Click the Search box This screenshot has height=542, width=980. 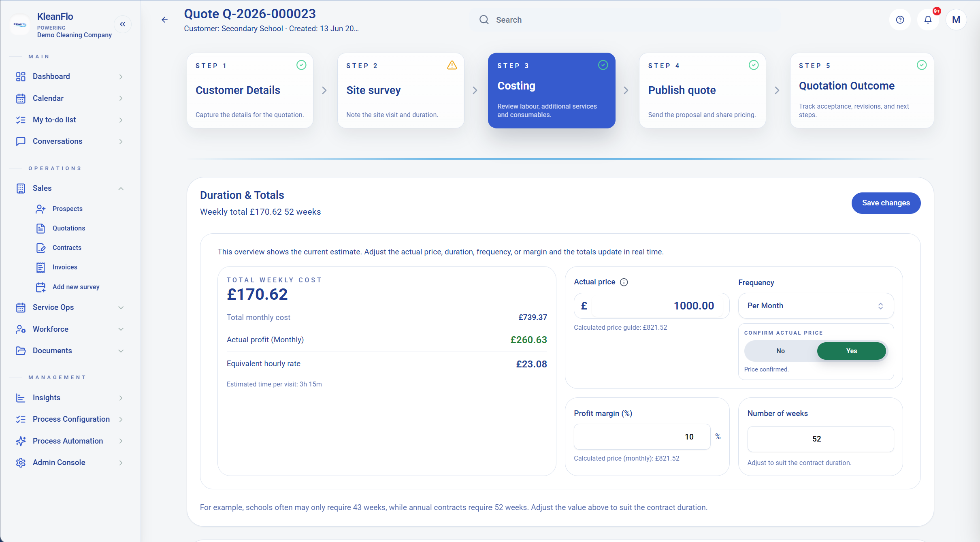625,20
